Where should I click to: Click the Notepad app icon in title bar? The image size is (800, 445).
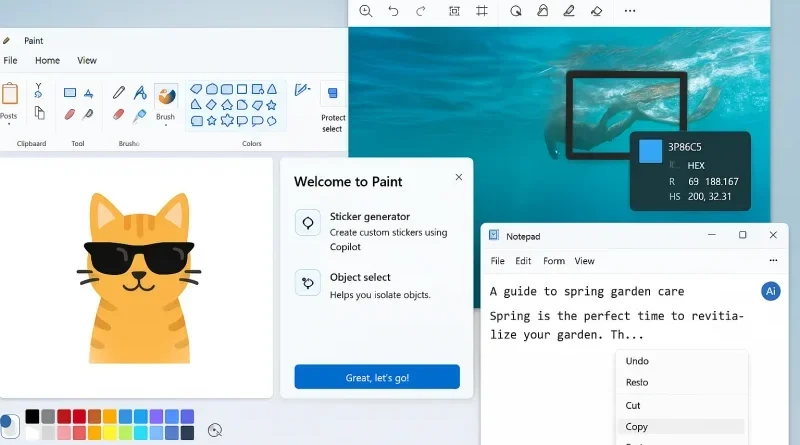[x=493, y=235]
